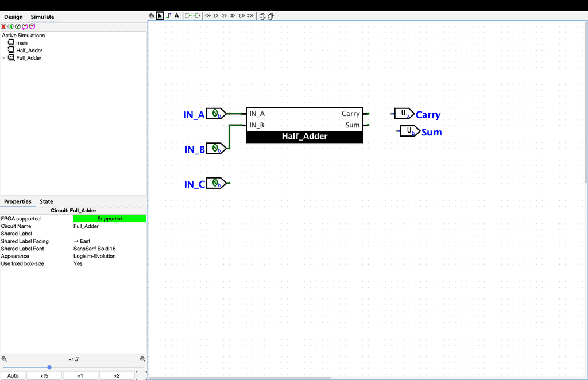Click the zoom in magnifier icon
The height and width of the screenshot is (380, 588).
point(143,359)
